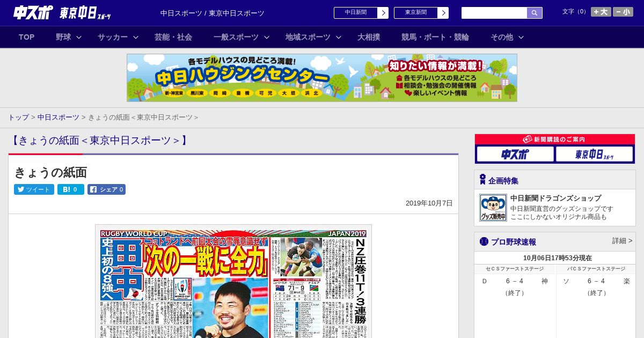Click the 新聞購読のご案内 header

555,139
